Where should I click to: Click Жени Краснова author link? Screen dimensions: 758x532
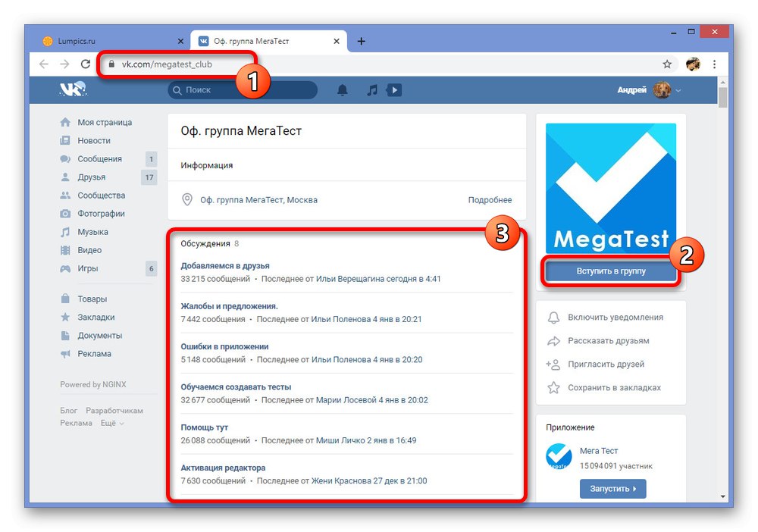[x=341, y=480]
